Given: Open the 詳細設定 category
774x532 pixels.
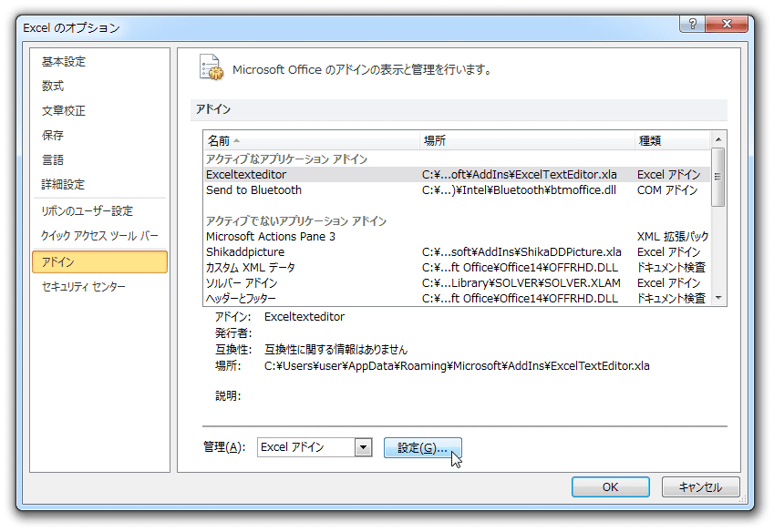Looking at the screenshot, I should tap(63, 185).
